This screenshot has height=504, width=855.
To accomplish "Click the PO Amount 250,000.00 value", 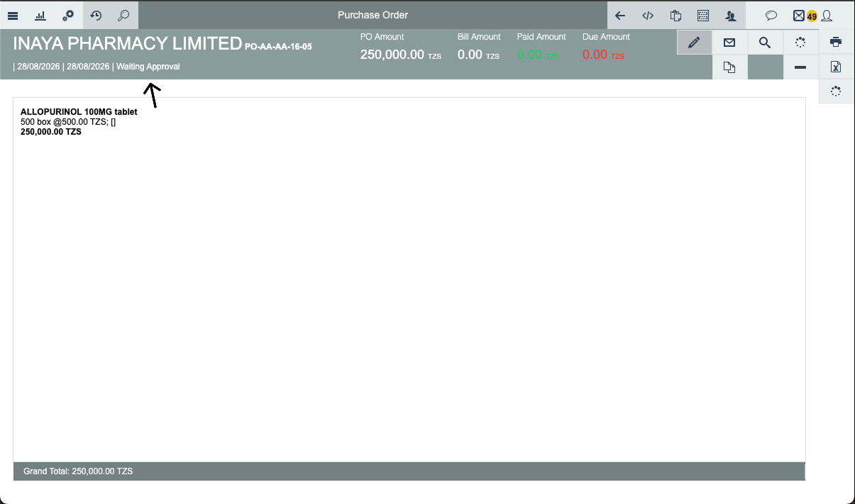I will 392,55.
